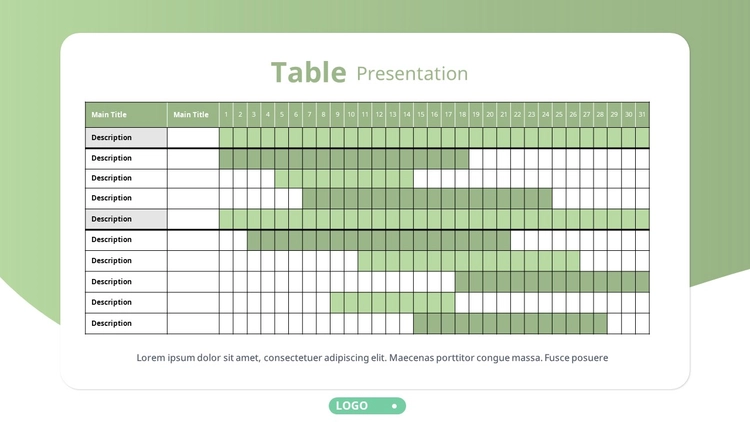This screenshot has height=422, width=750.
Task: Select day 1 column header
Action: pyautogui.click(x=226, y=115)
